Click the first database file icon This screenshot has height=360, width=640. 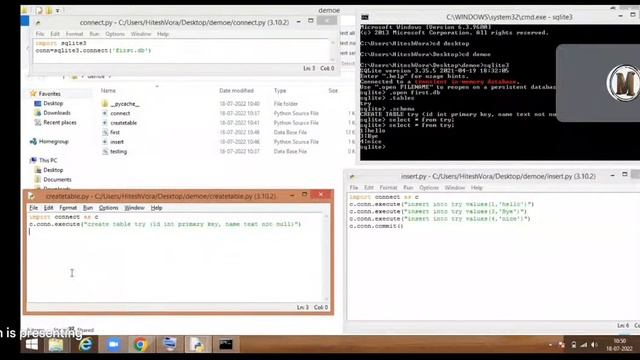pos(104,132)
